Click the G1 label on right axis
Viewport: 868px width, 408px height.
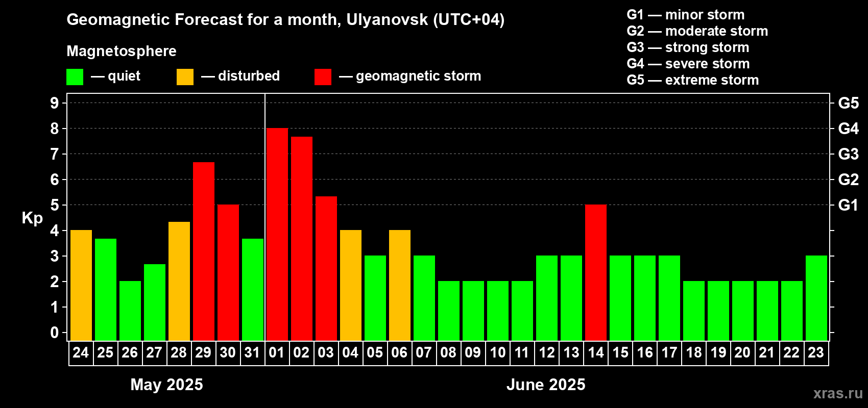tap(848, 205)
